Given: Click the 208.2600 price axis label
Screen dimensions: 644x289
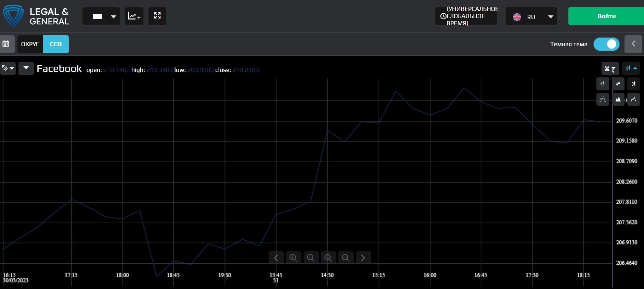Looking at the screenshot, I should click(x=627, y=182).
